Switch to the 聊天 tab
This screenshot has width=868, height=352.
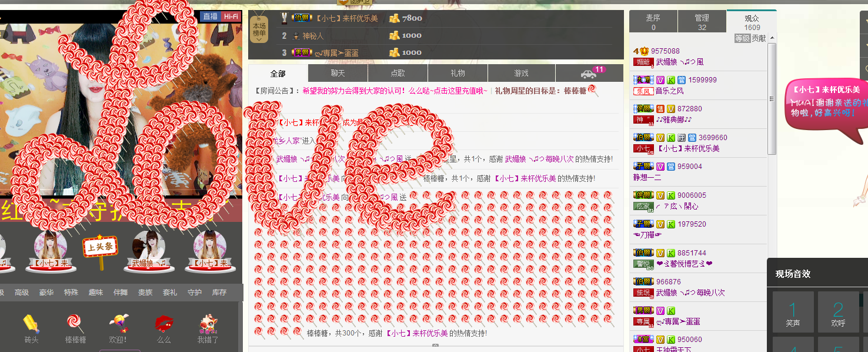(338, 74)
